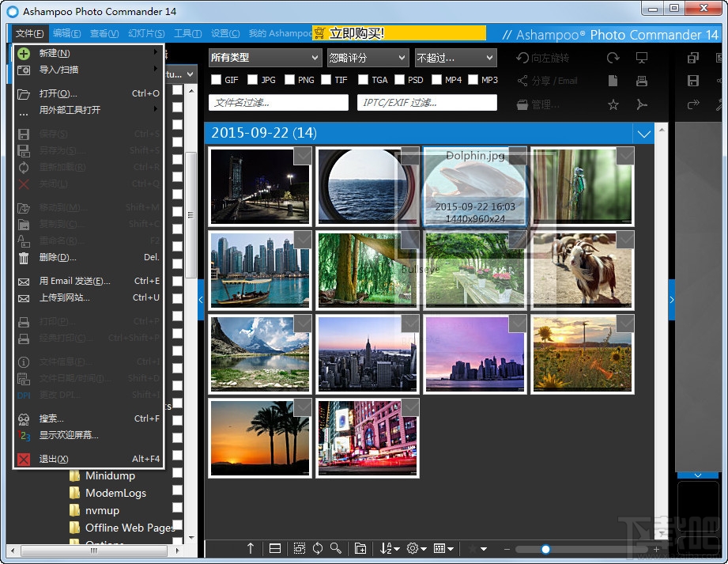Click the new folder icon at bottom
The image size is (728, 564).
click(360, 548)
